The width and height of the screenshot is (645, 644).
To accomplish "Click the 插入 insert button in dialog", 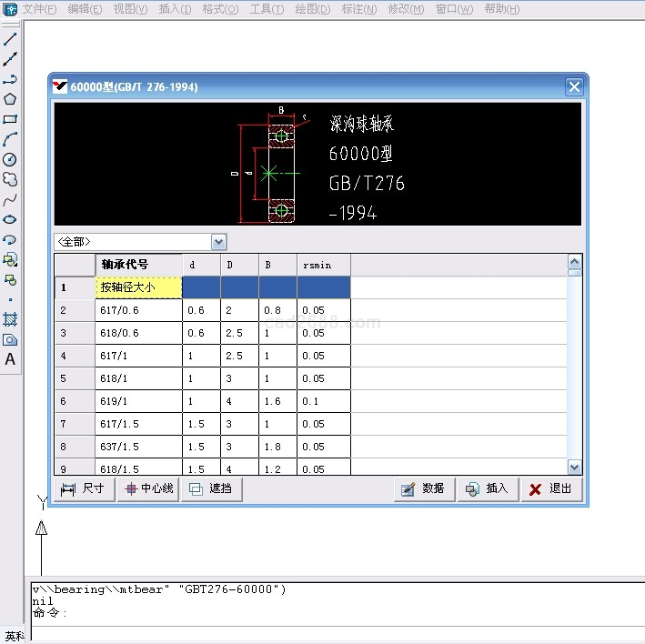I will (488, 489).
